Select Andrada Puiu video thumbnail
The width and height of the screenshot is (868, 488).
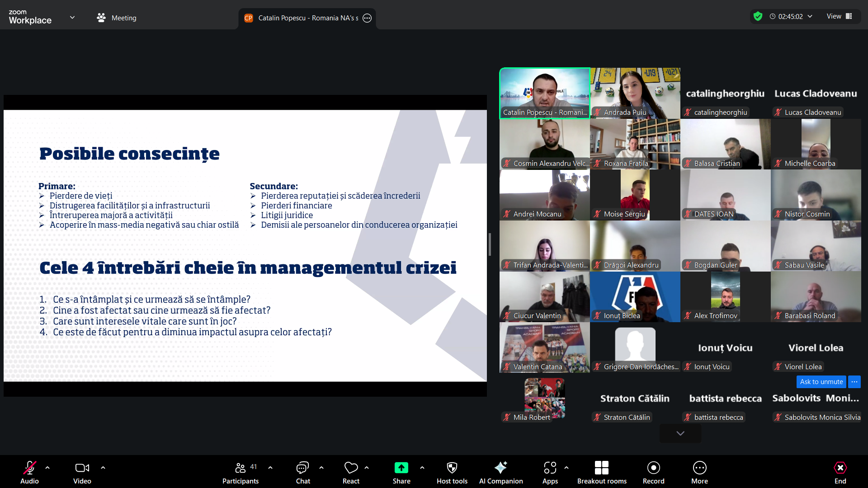click(x=635, y=93)
